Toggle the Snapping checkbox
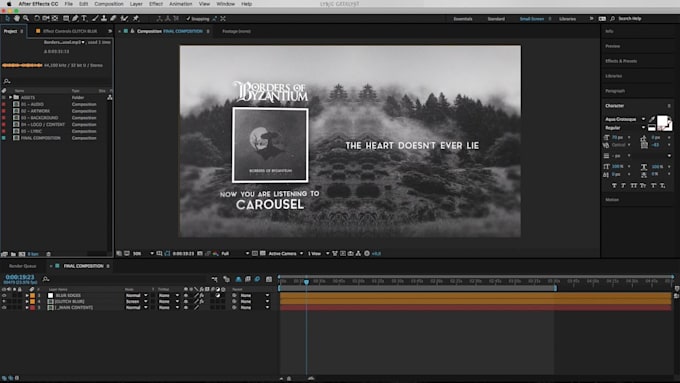 tap(188, 19)
